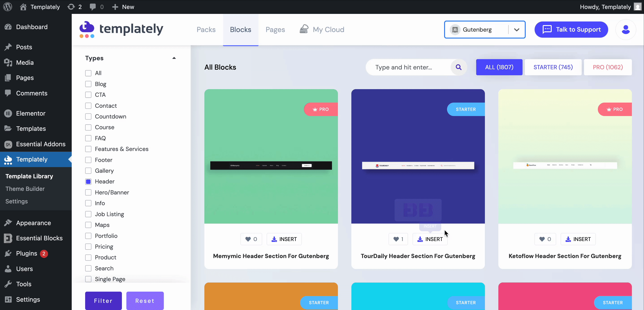Open the comments bubble in admin bar

click(93, 7)
